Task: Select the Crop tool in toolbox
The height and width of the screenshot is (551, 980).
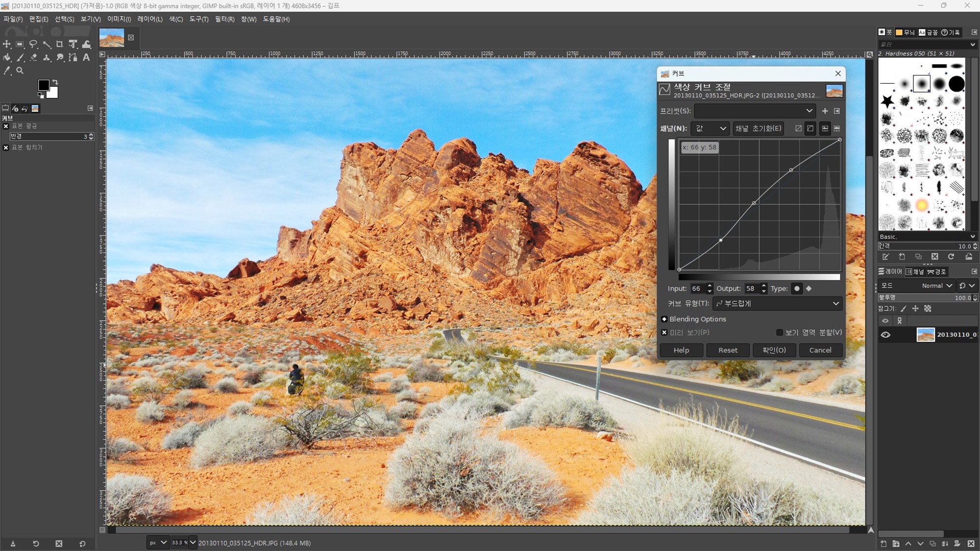Action: (x=60, y=44)
